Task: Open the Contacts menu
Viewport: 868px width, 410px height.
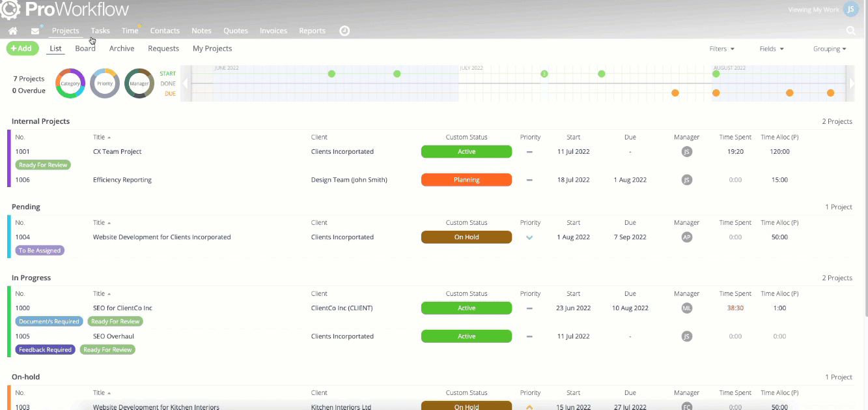Action: (x=165, y=31)
